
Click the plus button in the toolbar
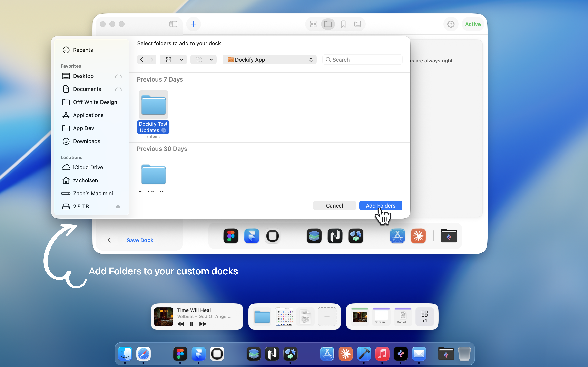[193, 24]
